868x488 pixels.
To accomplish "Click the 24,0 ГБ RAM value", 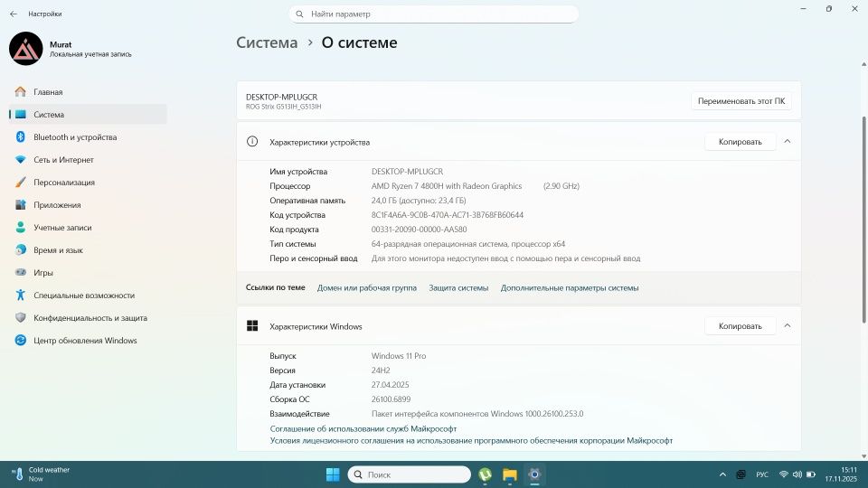I will pyautogui.click(x=419, y=201).
